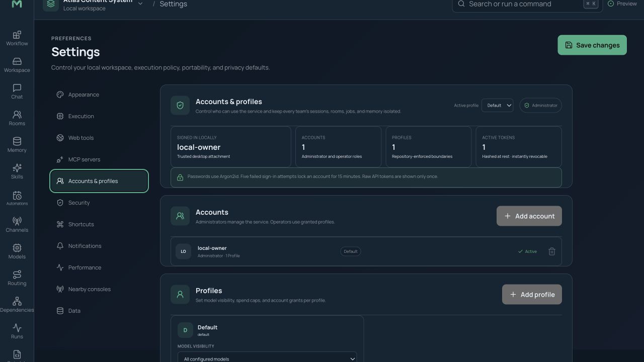Click the local-owner account row name

point(212,248)
